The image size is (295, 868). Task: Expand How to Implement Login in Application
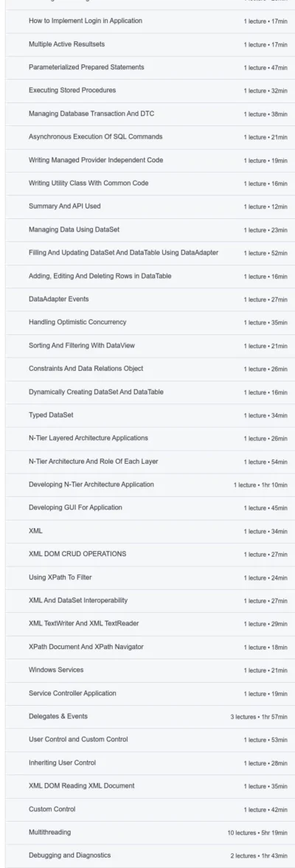pyautogui.click(x=150, y=21)
